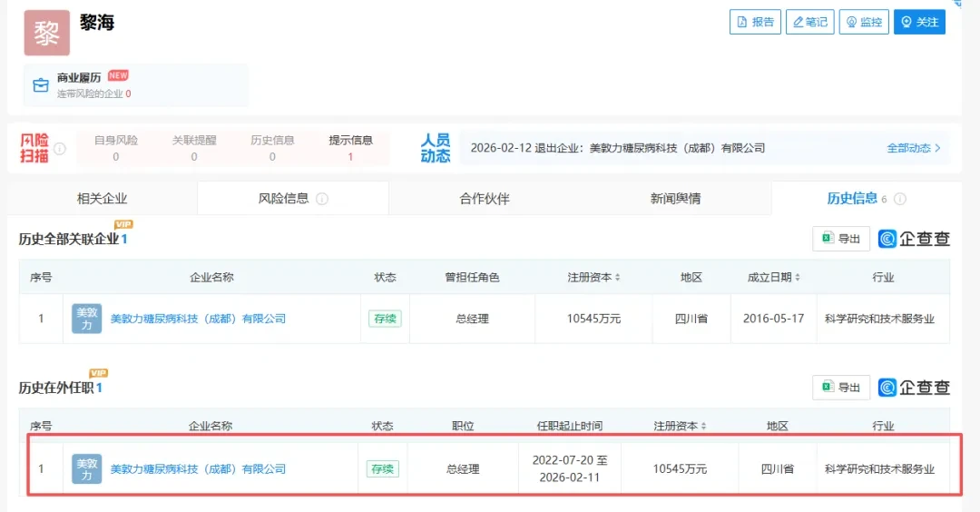The width and height of the screenshot is (980, 512).
Task: Click the info icon next to 风险扫描
Action: click(60, 149)
